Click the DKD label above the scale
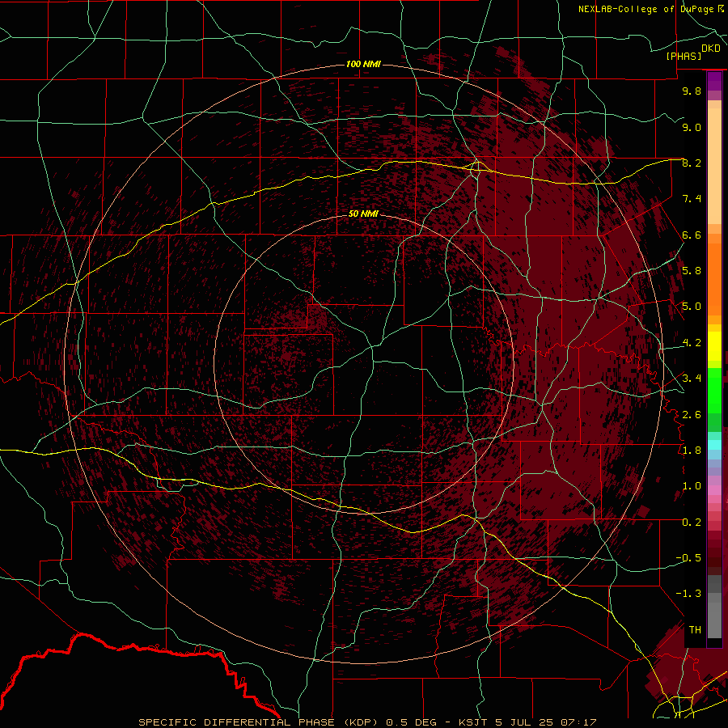The image size is (728, 728). click(711, 49)
